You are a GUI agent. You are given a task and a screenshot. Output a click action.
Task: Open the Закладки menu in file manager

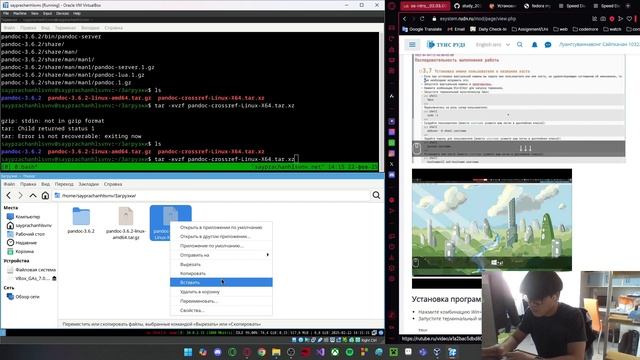89,184
